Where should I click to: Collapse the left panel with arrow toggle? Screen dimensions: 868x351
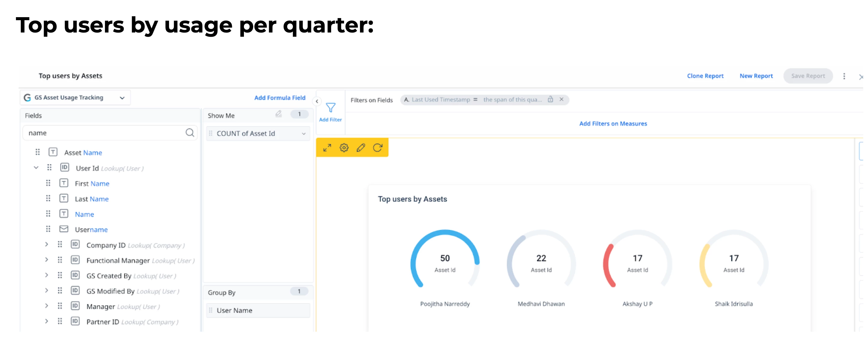pyautogui.click(x=317, y=101)
